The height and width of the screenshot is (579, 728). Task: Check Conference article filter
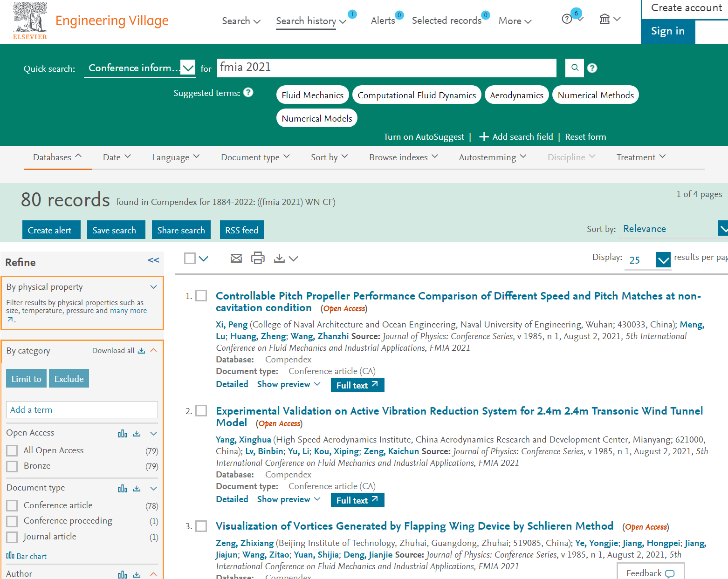(12, 505)
